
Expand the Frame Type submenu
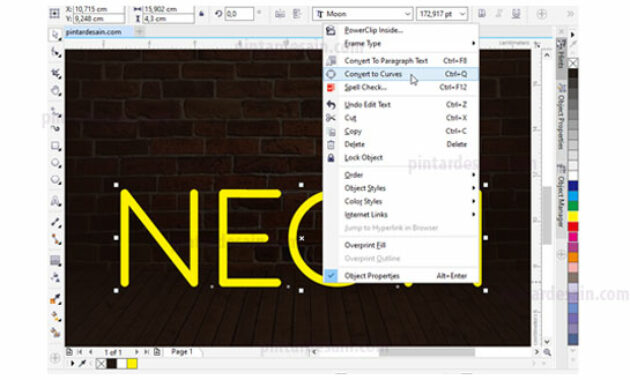pyautogui.click(x=401, y=43)
